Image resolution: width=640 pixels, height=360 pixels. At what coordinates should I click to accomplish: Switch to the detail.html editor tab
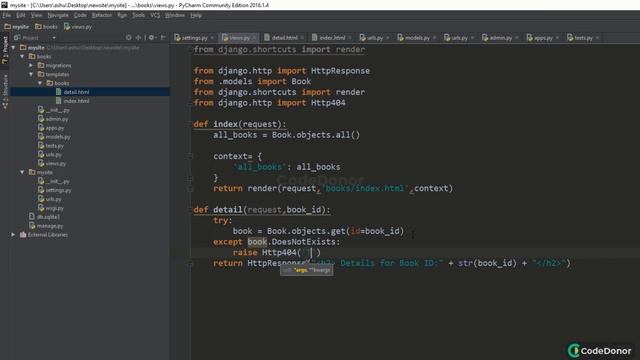click(284, 38)
